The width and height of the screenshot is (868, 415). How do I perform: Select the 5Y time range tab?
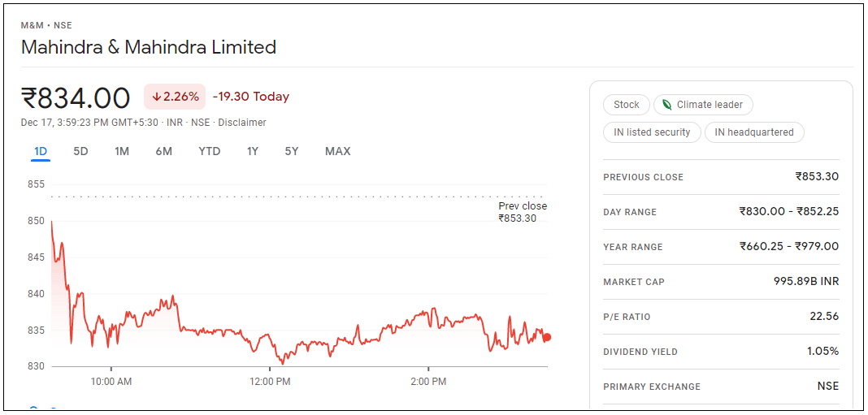pyautogui.click(x=292, y=152)
